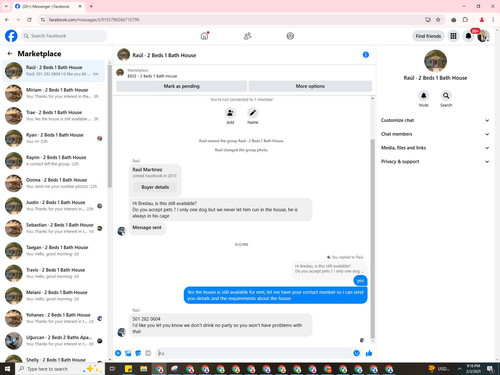Choose a sticker in composer
Image resolution: width=500 pixels, height=375 pixels.
pos(138,353)
